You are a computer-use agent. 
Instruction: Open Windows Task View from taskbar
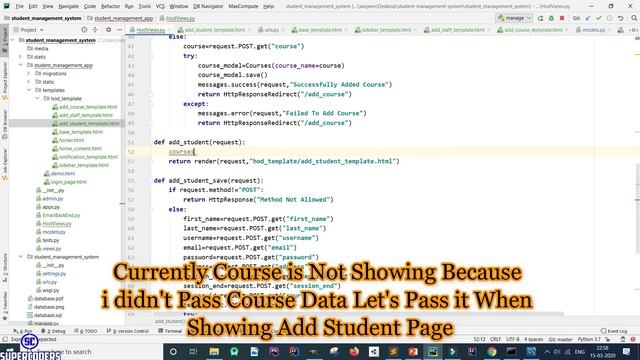[x=193, y=351]
